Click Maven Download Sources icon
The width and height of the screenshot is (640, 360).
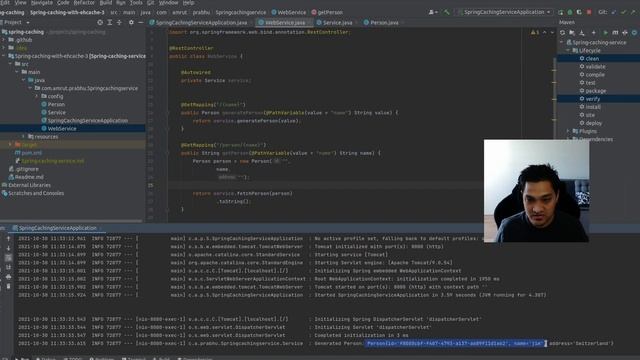pyautogui.click(x=582, y=32)
